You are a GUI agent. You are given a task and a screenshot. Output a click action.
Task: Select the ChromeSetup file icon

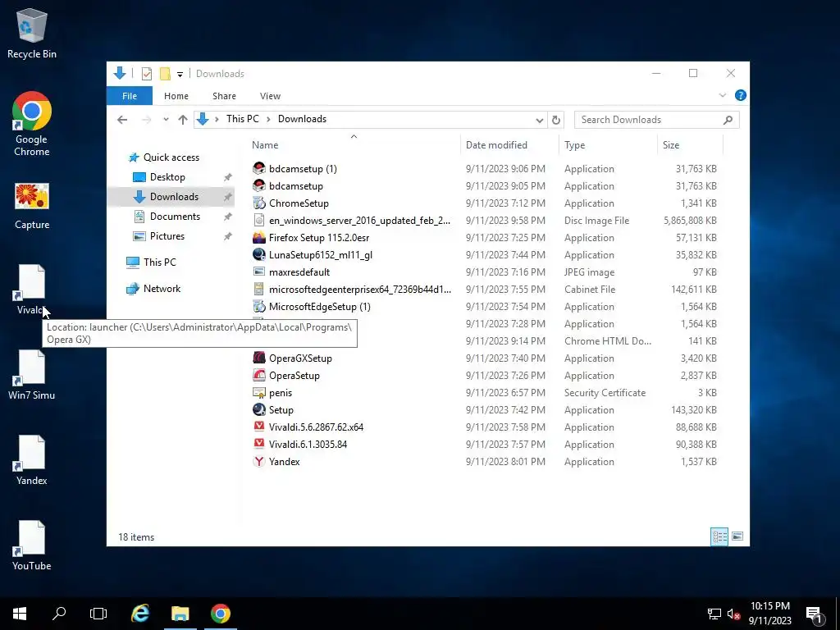[x=258, y=203]
